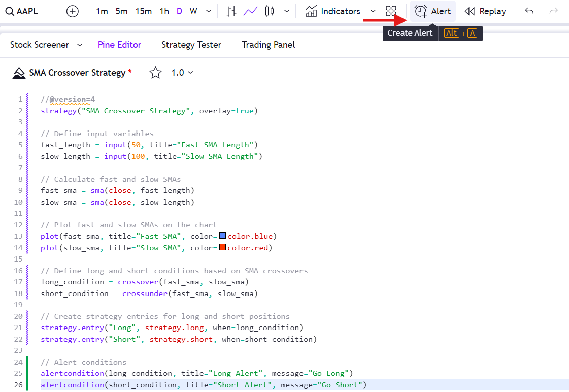This screenshot has width=569, height=392.
Task: Click the fast_length input line
Action: tap(149, 145)
